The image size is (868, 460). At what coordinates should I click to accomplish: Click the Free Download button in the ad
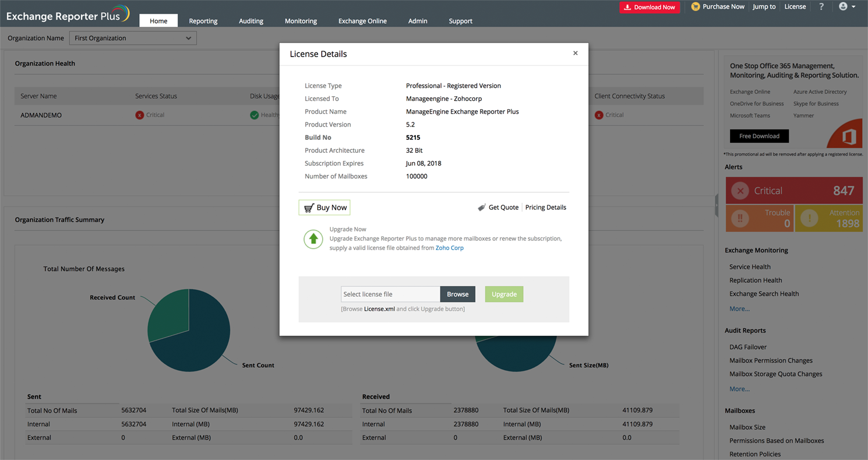(x=759, y=136)
